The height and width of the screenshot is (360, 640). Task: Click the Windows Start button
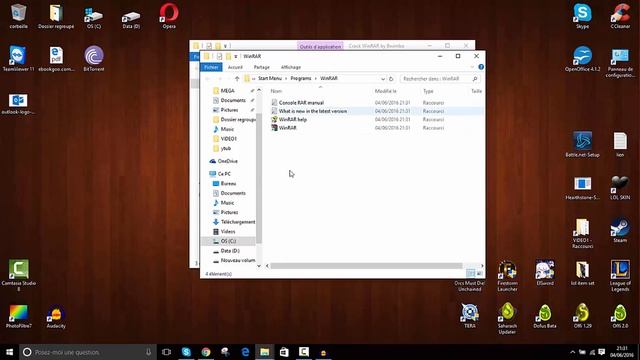tap(9, 352)
